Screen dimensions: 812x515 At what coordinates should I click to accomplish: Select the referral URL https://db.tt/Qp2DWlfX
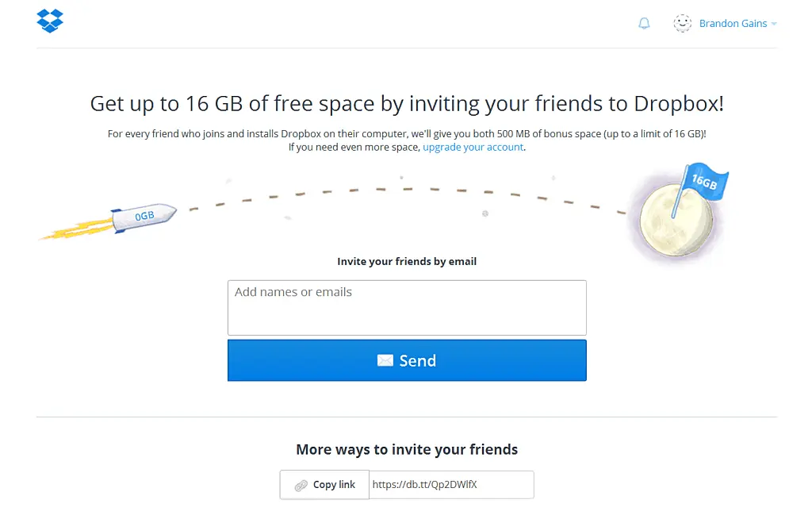tap(450, 485)
